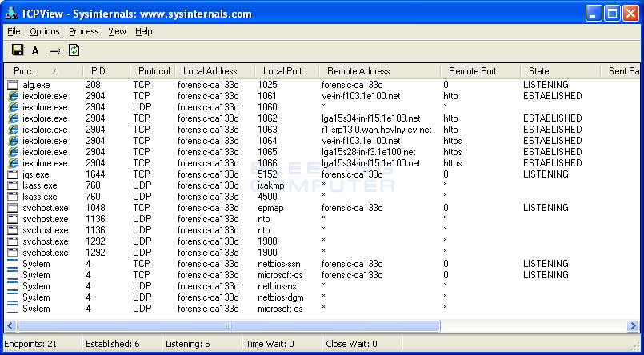Sort by the State column header
The width and height of the screenshot is (644, 355).
[x=560, y=71]
